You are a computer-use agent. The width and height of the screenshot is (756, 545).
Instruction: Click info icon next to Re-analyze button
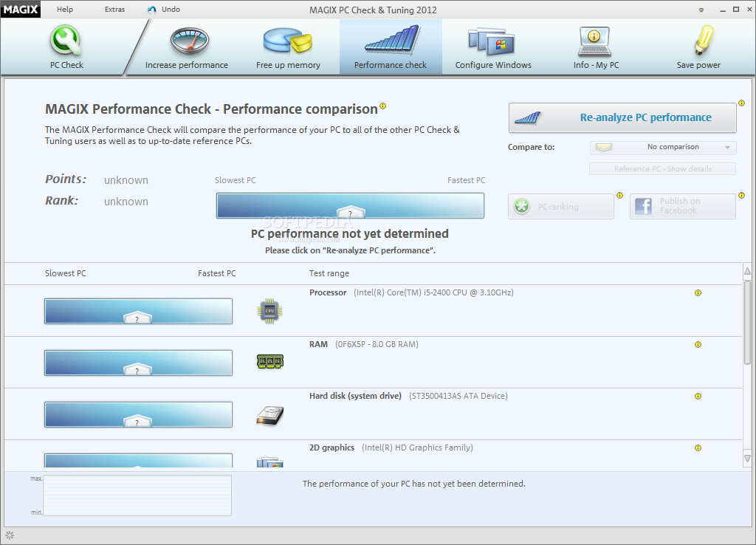tap(741, 103)
